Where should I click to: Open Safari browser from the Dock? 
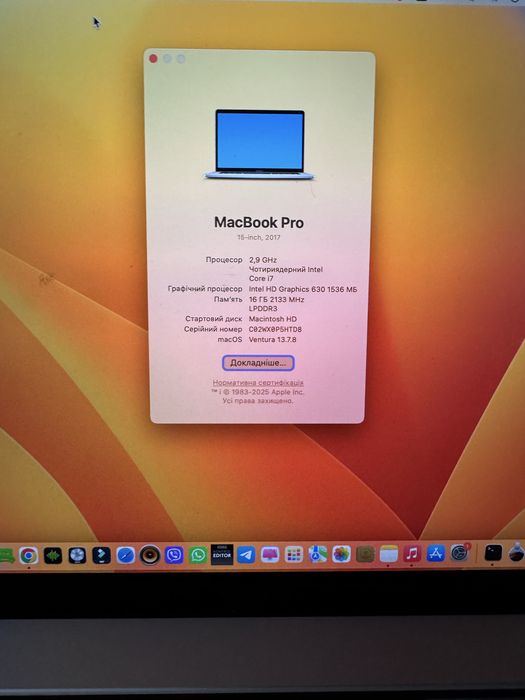(x=125, y=555)
